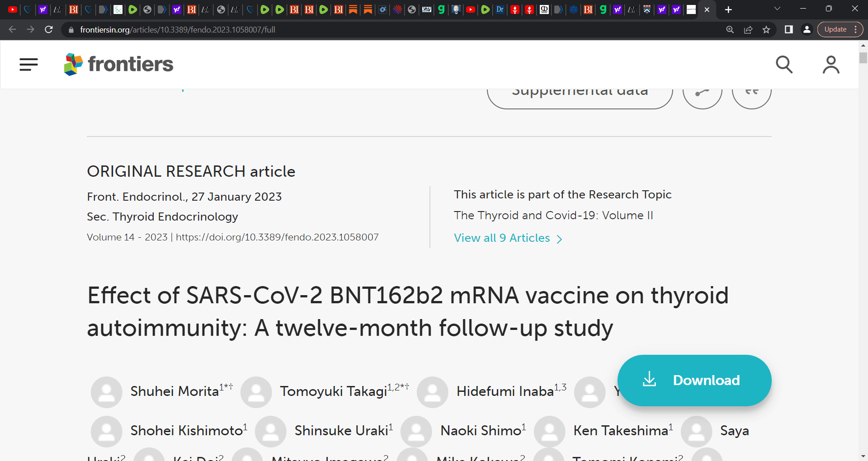
Task: Open the zoom magnifier in address bar
Action: [x=730, y=29]
